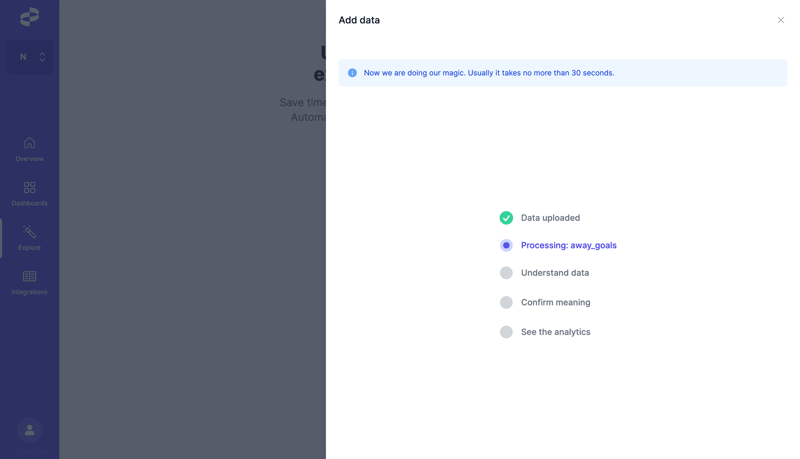The height and width of the screenshot is (459, 800).
Task: Open the Integrations section
Action: [x=30, y=283]
